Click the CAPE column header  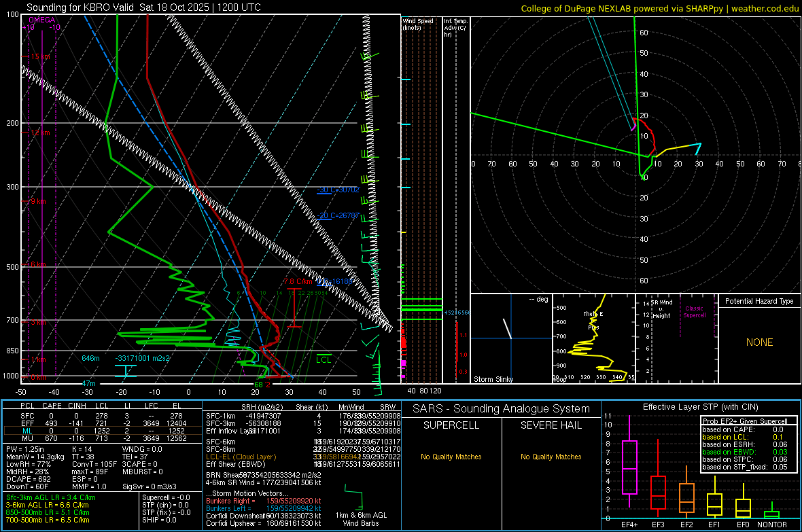[x=52, y=406]
